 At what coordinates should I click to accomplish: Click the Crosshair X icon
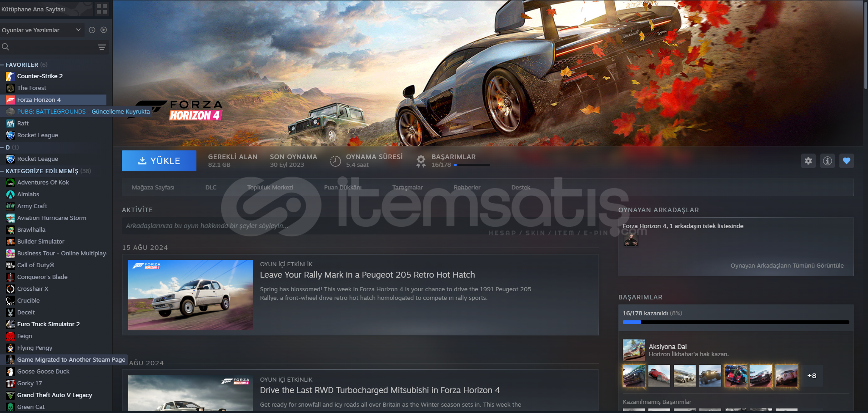pos(10,289)
